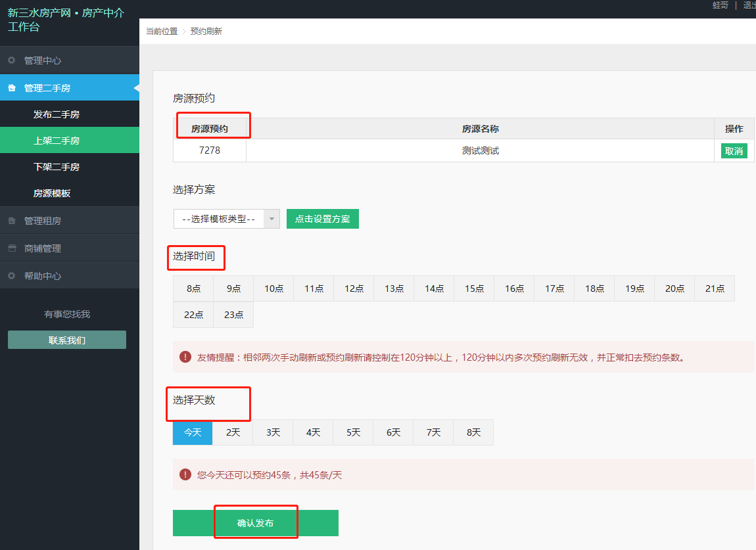Toggle the 14点 refresh time

point(434,288)
